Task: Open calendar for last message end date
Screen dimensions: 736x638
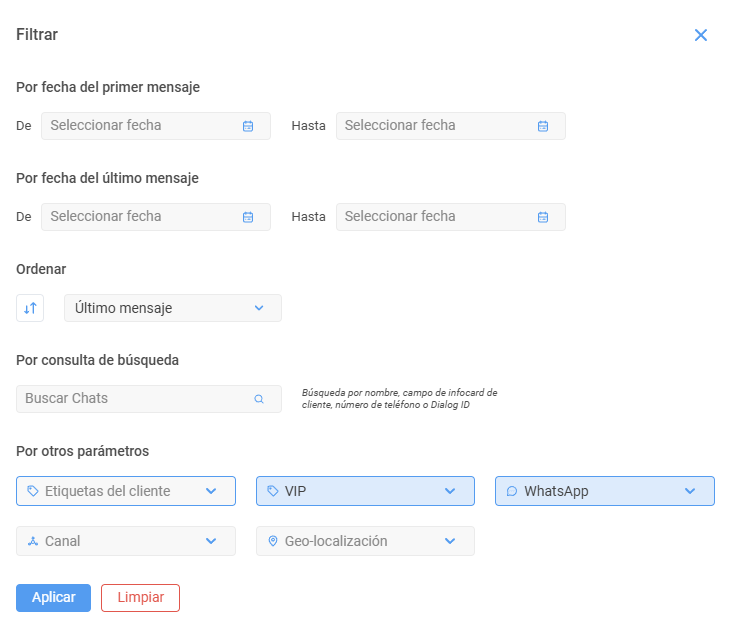Action: (x=543, y=217)
